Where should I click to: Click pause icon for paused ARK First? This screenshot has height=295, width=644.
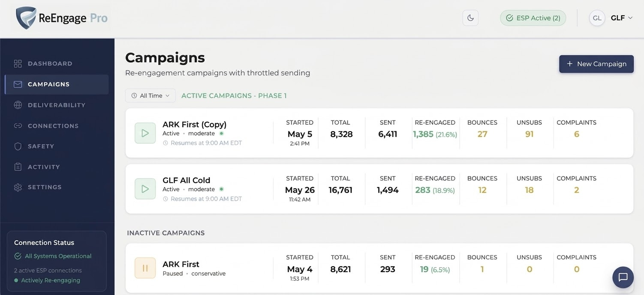pyautogui.click(x=145, y=268)
